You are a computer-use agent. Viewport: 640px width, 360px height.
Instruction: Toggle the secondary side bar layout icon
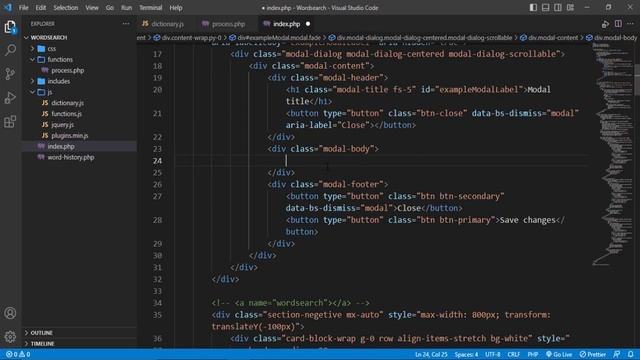pos(558,8)
